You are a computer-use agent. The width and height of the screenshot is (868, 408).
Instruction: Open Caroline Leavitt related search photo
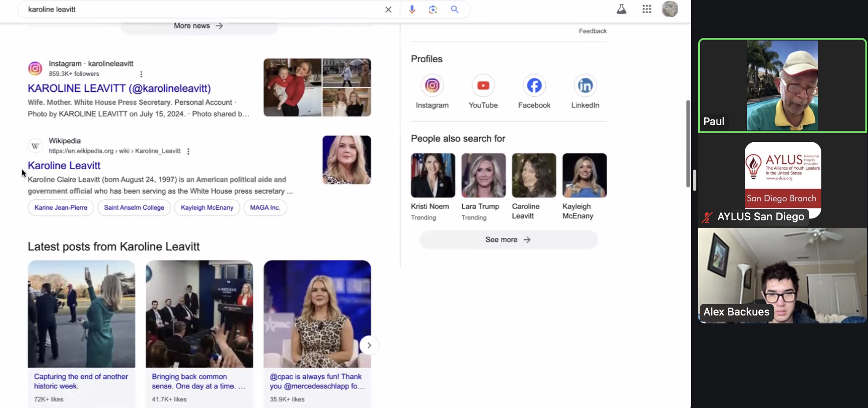point(534,175)
